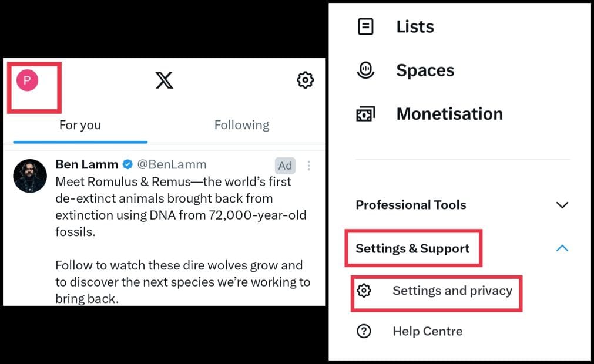Screen dimensions: 594x364
Task: Tap the pink P profile avatar
Action: pyautogui.click(x=27, y=80)
